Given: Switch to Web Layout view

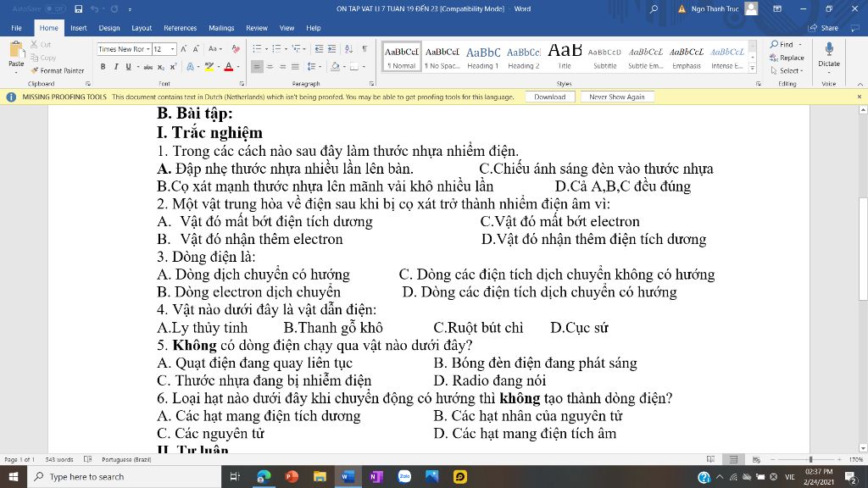Looking at the screenshot, I should point(756,459).
